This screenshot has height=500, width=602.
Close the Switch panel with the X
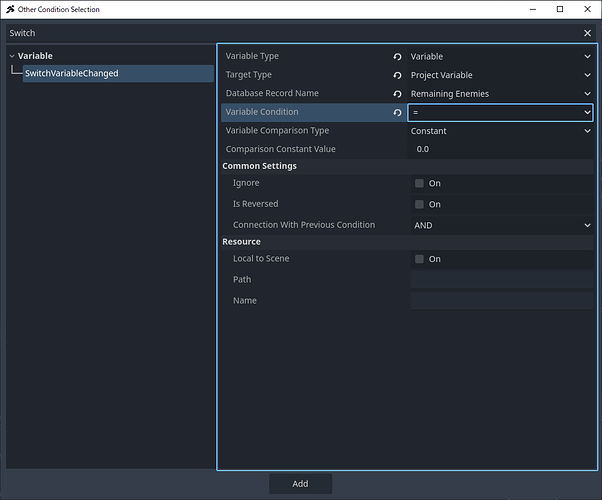[x=587, y=33]
